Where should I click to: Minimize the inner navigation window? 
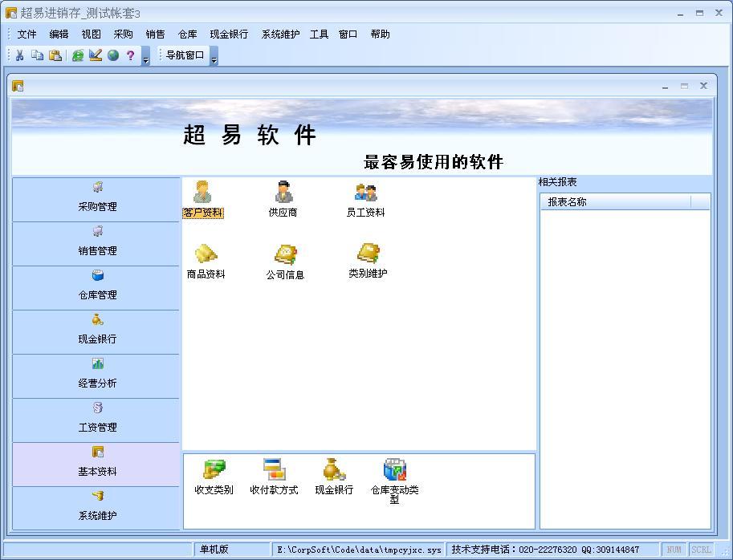666,87
